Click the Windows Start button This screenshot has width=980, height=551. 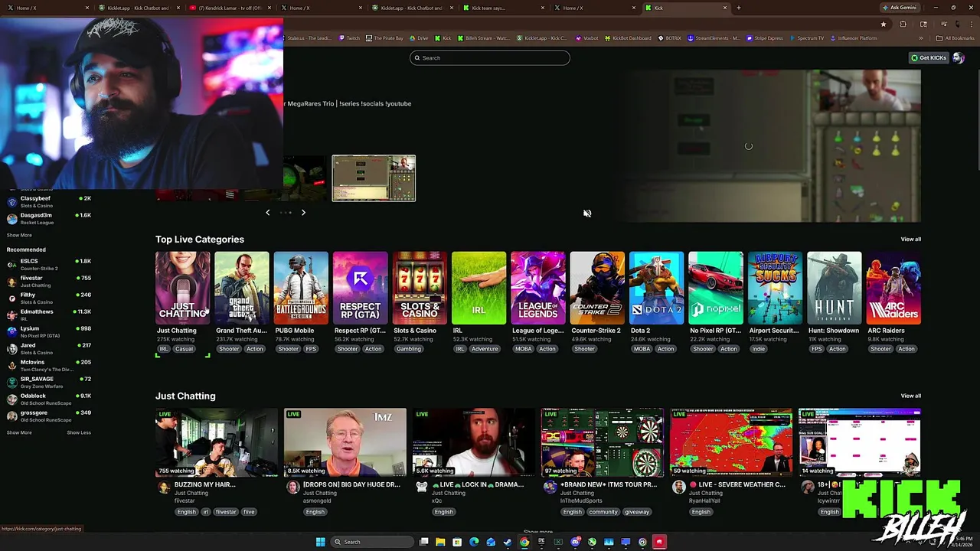pyautogui.click(x=321, y=542)
